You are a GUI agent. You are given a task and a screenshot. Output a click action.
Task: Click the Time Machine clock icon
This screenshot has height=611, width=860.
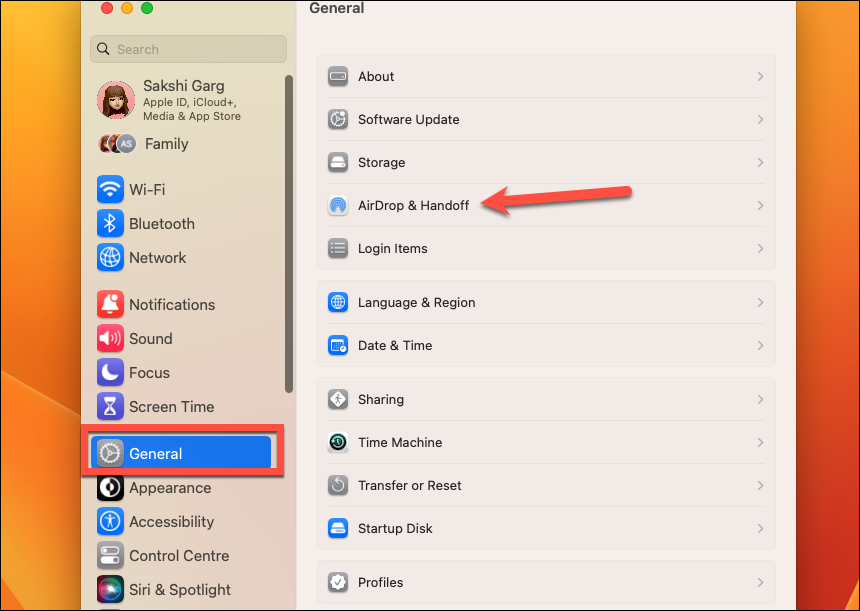click(x=338, y=442)
